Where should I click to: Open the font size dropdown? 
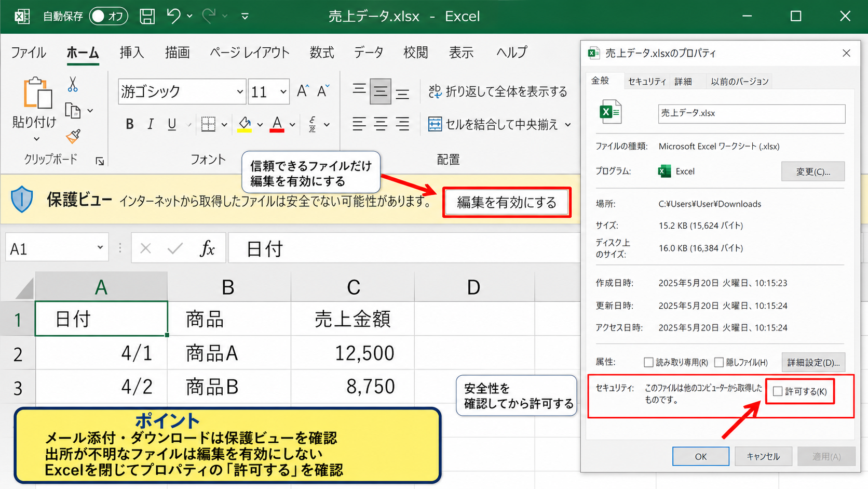(283, 91)
